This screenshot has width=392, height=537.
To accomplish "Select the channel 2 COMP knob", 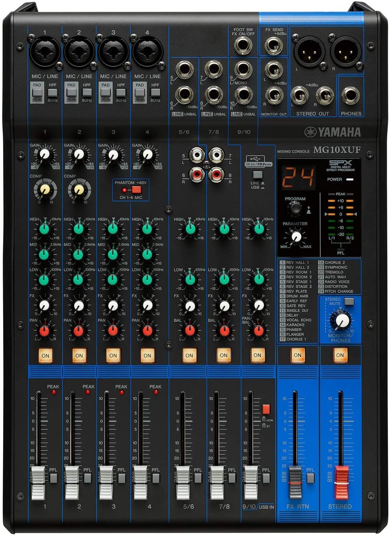I will (79, 190).
